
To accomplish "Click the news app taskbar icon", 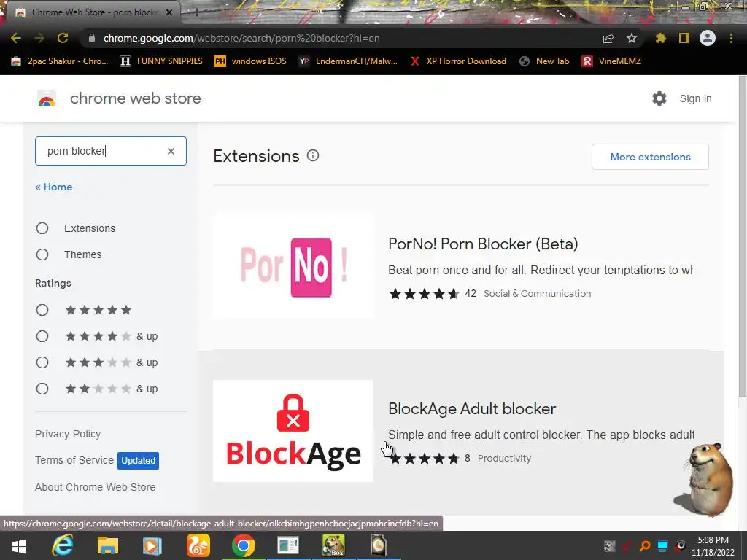I will 288,545.
